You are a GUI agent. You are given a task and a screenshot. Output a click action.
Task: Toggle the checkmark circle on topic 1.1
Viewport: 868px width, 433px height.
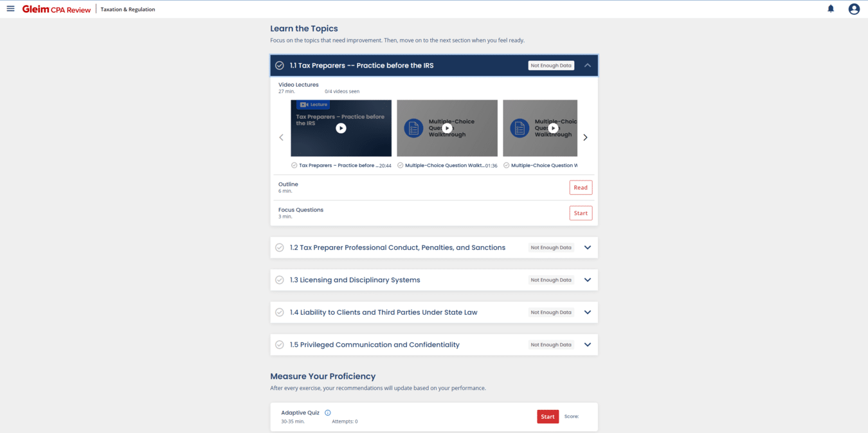point(279,65)
